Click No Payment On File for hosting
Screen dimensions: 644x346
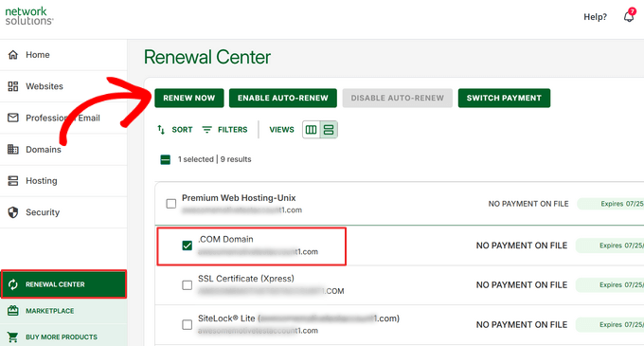click(x=528, y=204)
